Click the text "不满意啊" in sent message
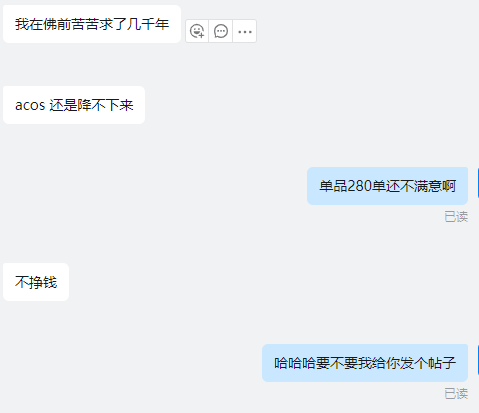This screenshot has width=479, height=413. (x=428, y=186)
